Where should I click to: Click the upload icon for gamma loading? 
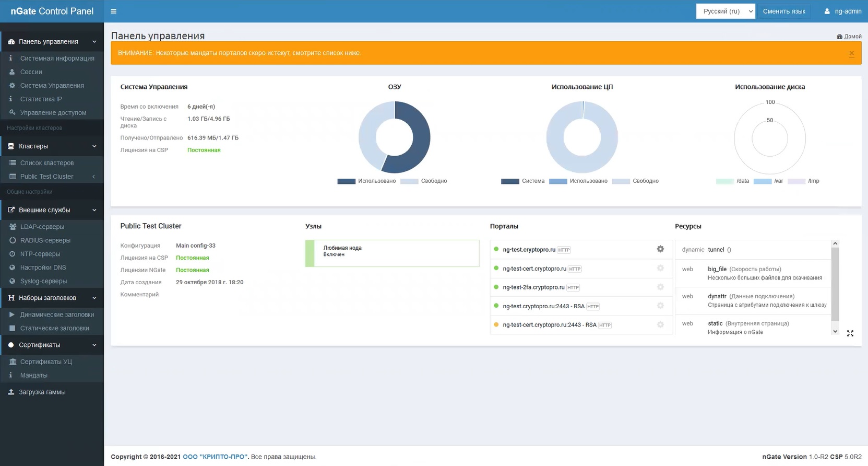(x=11, y=392)
